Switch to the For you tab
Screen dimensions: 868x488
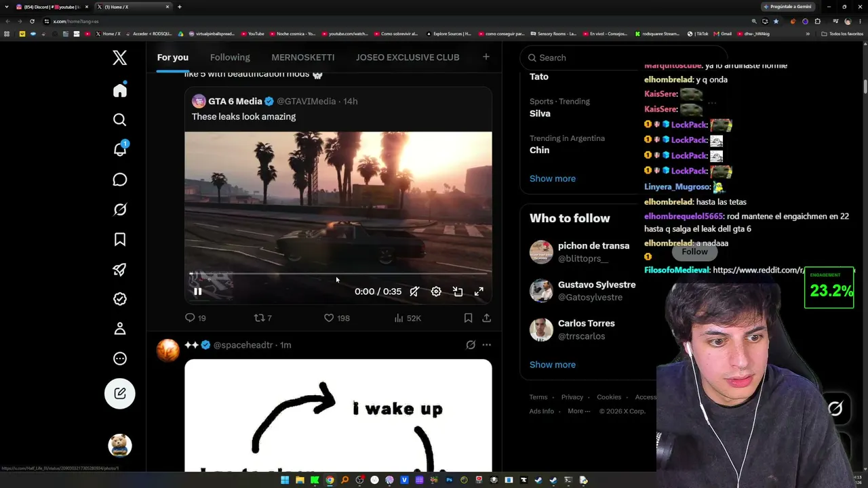[x=173, y=58]
